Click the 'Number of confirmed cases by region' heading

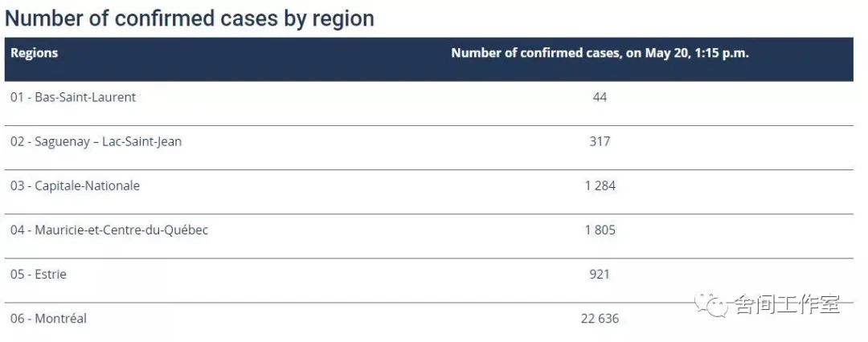click(190, 18)
